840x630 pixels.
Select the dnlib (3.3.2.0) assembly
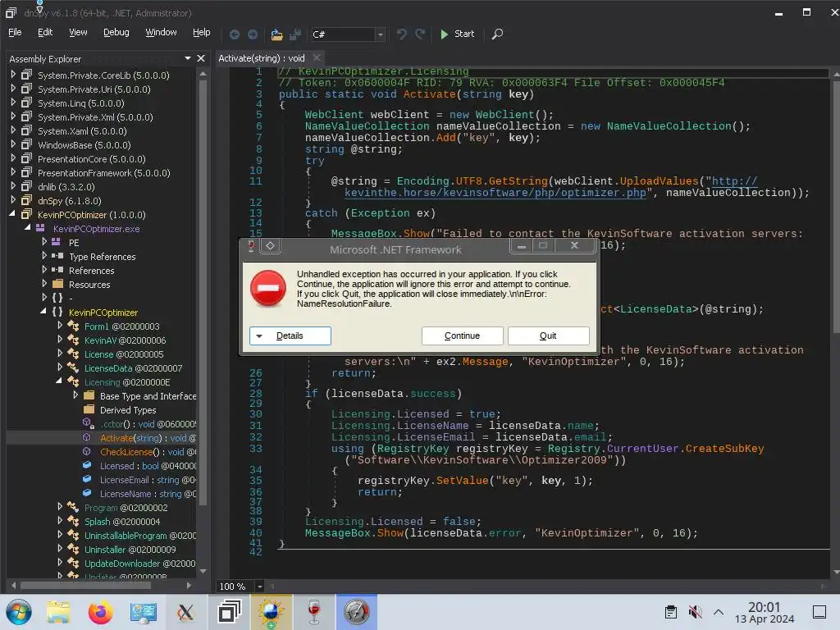click(x=66, y=187)
